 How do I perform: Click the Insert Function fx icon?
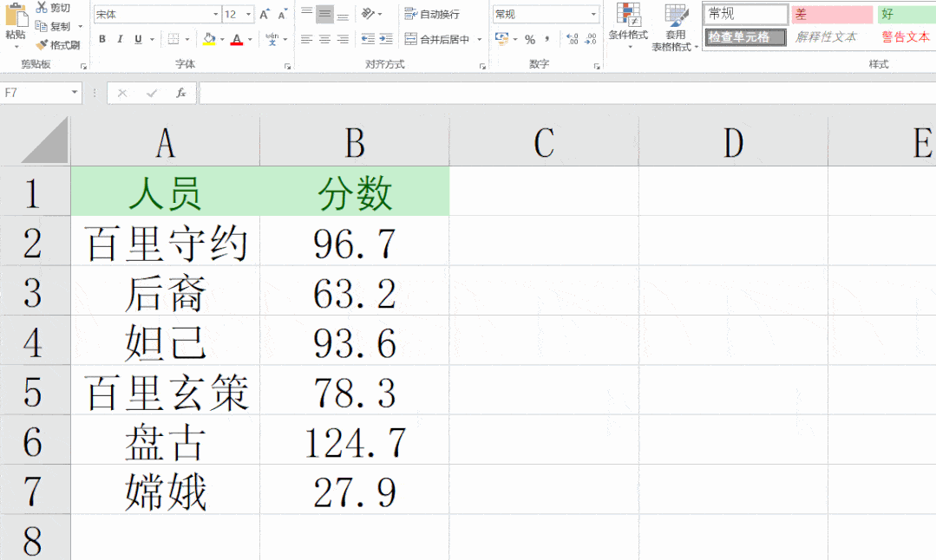coord(181,93)
